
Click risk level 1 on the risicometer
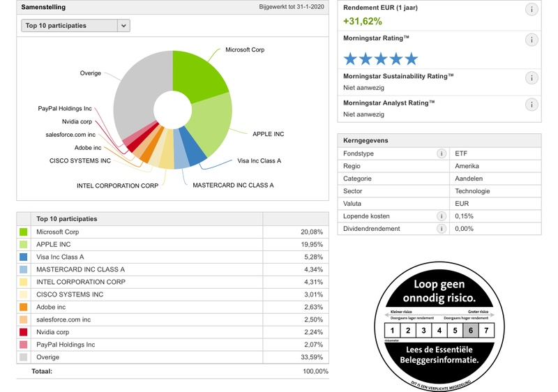click(x=392, y=331)
